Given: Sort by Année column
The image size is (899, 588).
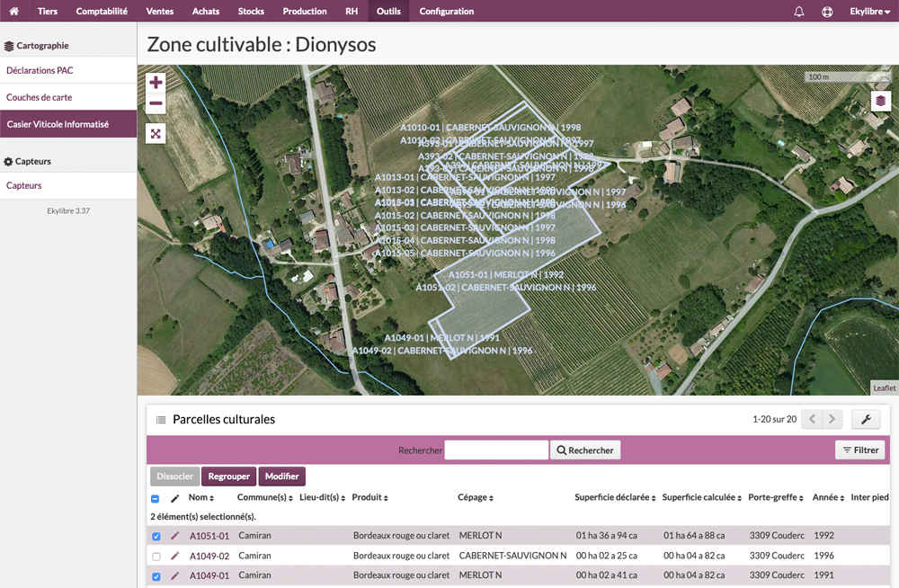Looking at the screenshot, I should (829, 497).
